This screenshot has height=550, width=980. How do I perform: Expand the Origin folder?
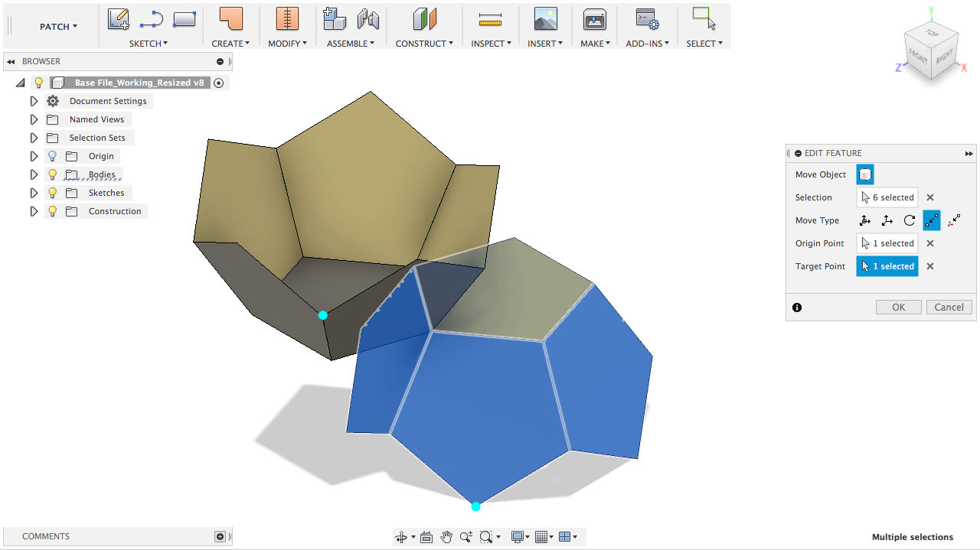click(34, 156)
